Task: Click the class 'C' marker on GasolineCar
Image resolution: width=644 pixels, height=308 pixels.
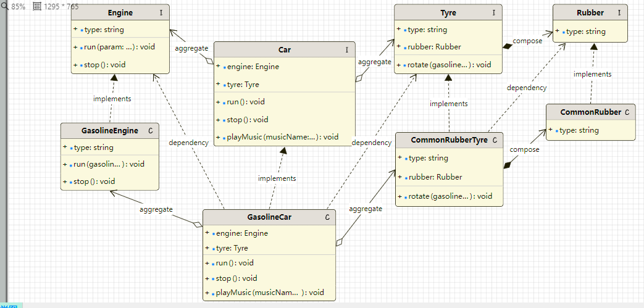Action: click(327, 217)
